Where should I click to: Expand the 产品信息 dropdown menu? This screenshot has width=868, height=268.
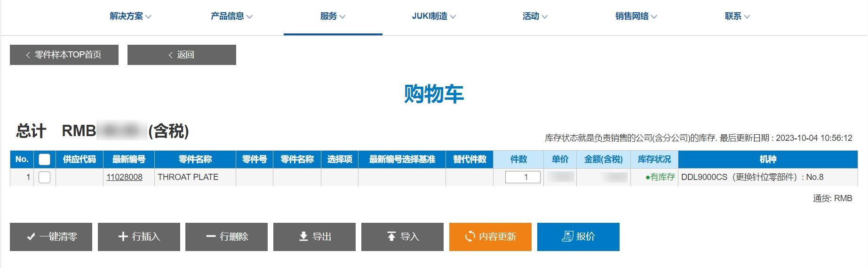coord(231,16)
